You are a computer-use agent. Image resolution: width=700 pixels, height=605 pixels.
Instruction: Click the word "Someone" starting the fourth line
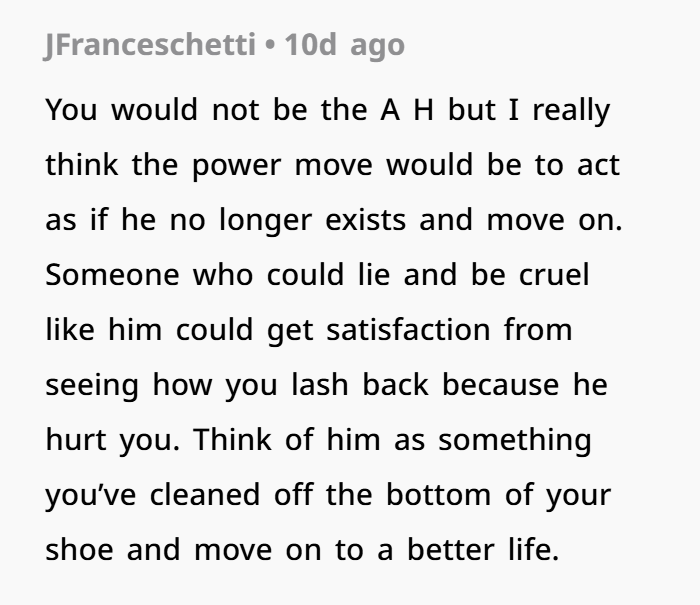pyautogui.click(x=108, y=275)
